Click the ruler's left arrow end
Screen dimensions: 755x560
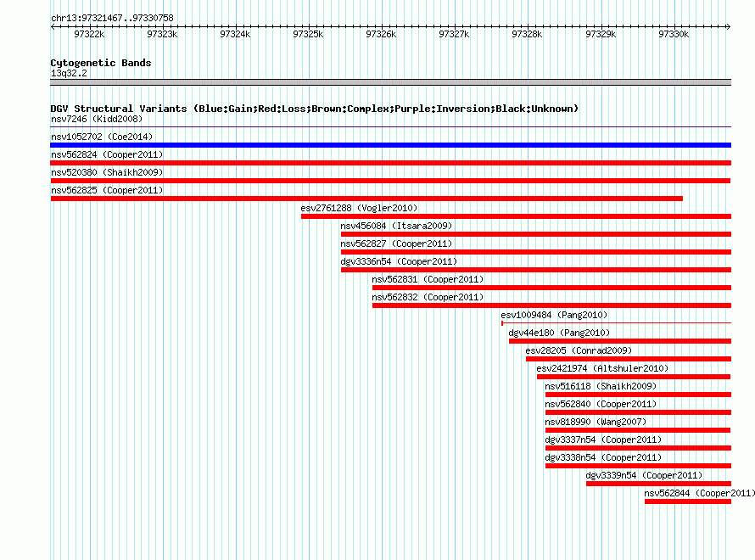(53, 26)
